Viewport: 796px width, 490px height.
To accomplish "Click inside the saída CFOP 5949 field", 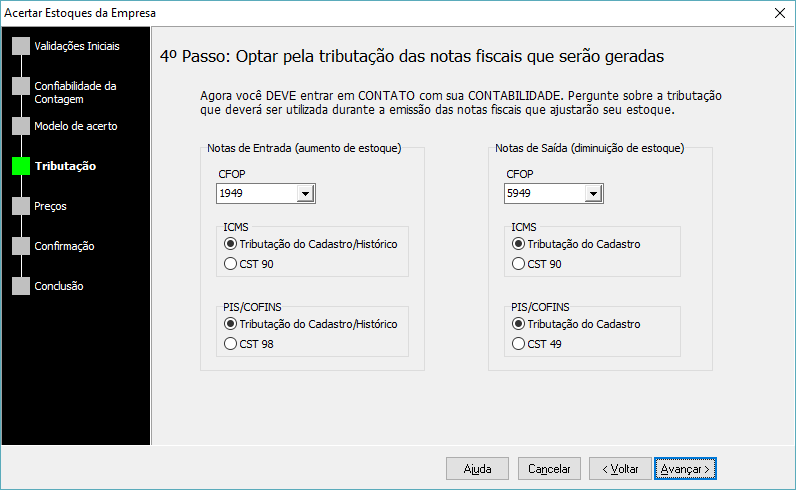I will coord(544,193).
